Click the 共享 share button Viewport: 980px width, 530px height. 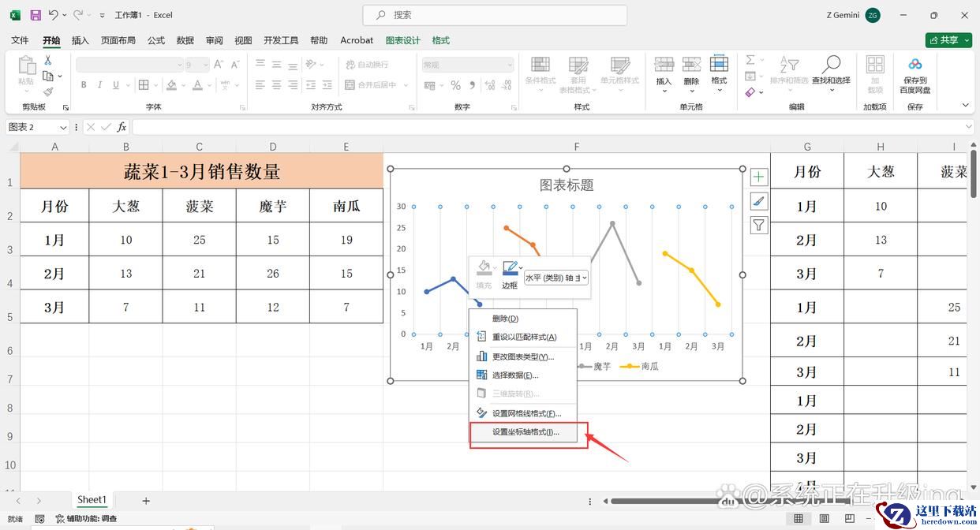pos(948,40)
